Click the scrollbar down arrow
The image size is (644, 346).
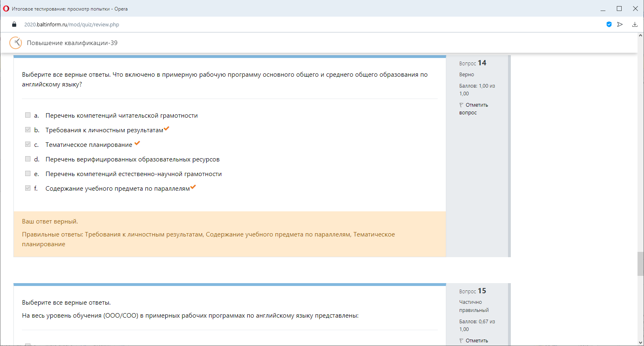click(x=640, y=342)
